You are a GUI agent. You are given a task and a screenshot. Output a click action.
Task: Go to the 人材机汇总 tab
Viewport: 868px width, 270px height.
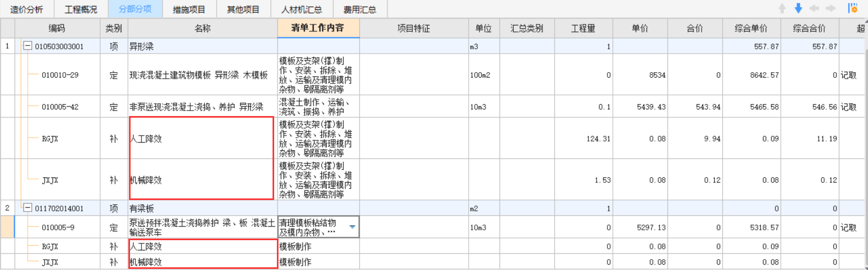click(301, 10)
